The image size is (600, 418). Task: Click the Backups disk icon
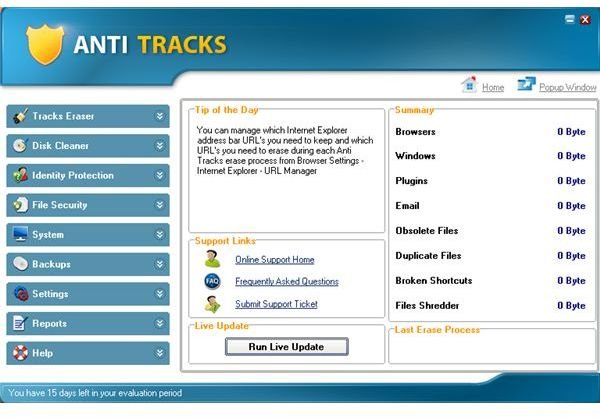tap(20, 264)
